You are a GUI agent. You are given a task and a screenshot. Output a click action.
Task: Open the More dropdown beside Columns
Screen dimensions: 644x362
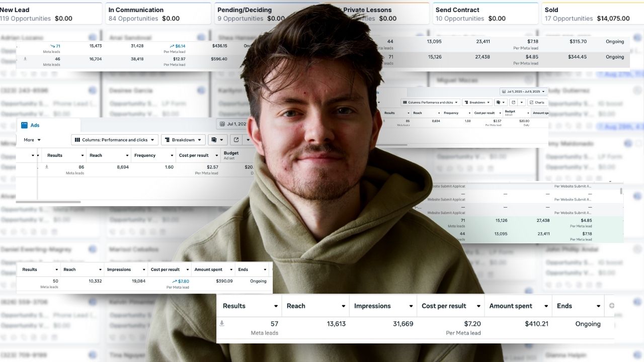click(32, 140)
